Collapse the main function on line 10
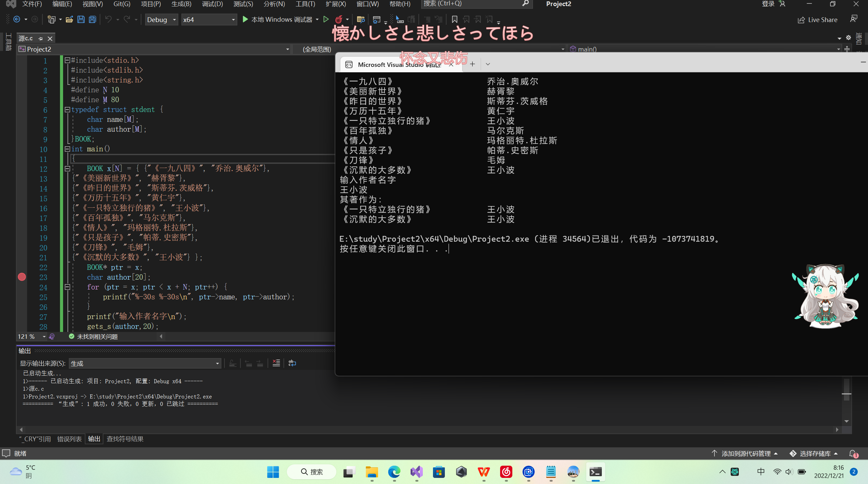 [67, 149]
